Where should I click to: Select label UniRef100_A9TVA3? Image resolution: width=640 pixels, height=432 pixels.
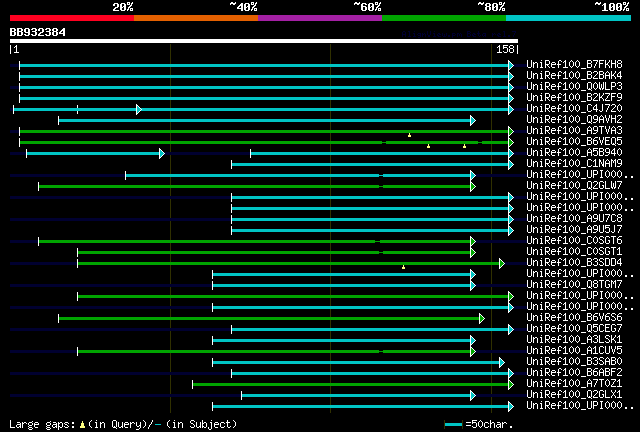click(574, 131)
